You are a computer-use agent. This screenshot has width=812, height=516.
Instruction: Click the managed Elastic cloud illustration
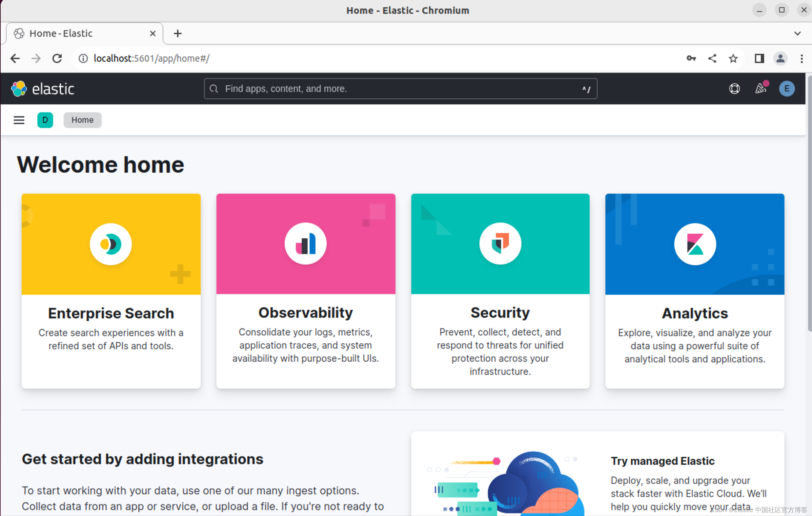pos(506,483)
